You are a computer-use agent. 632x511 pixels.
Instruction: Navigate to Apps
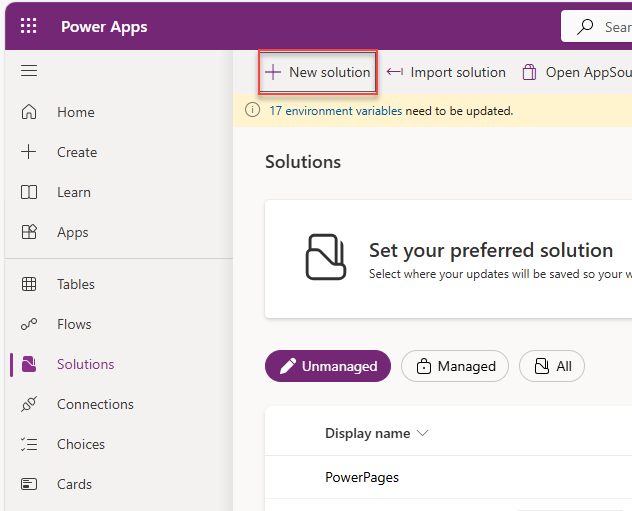pyautogui.click(x=73, y=233)
